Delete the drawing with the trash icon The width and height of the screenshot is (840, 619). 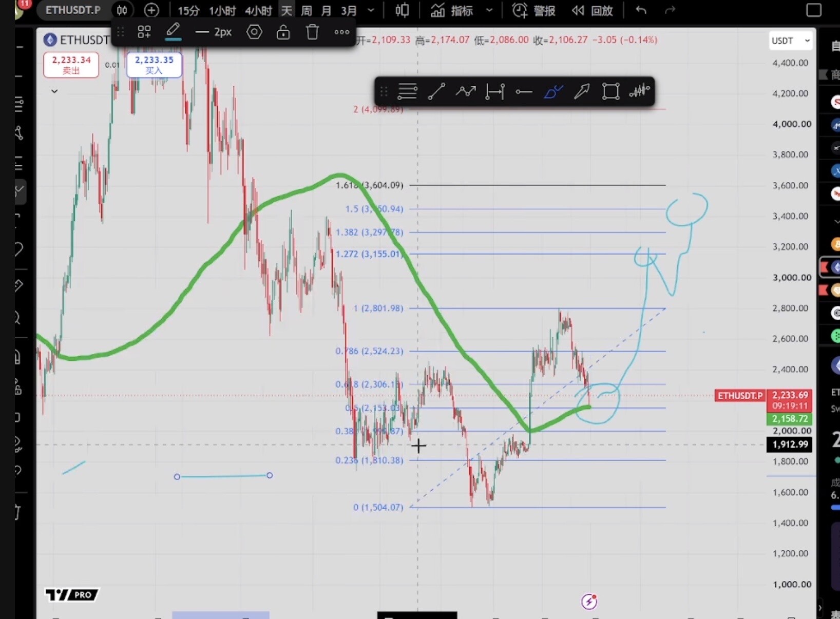(312, 32)
